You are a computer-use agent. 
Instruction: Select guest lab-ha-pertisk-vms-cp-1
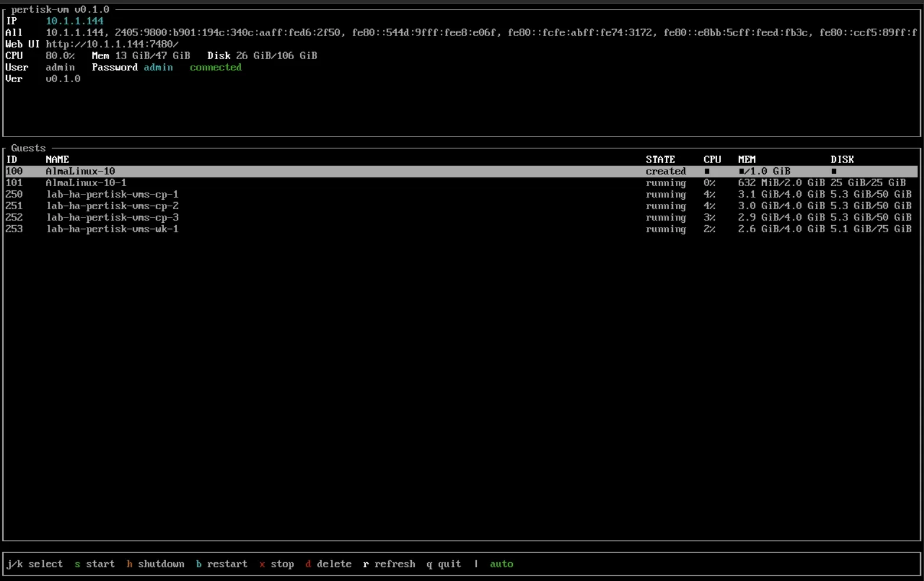(x=461, y=194)
